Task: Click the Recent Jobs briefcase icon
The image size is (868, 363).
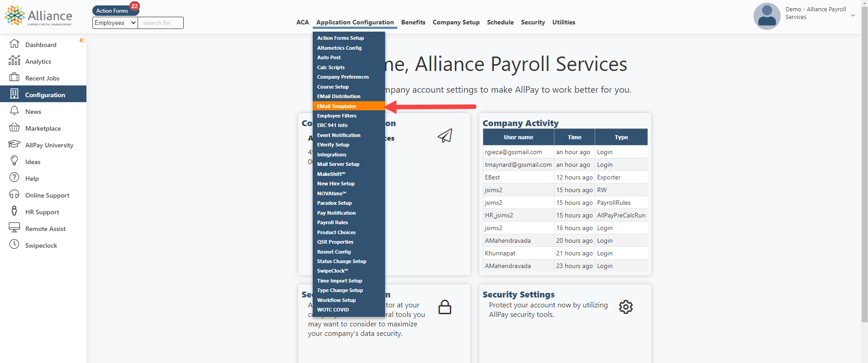Action: tap(14, 77)
